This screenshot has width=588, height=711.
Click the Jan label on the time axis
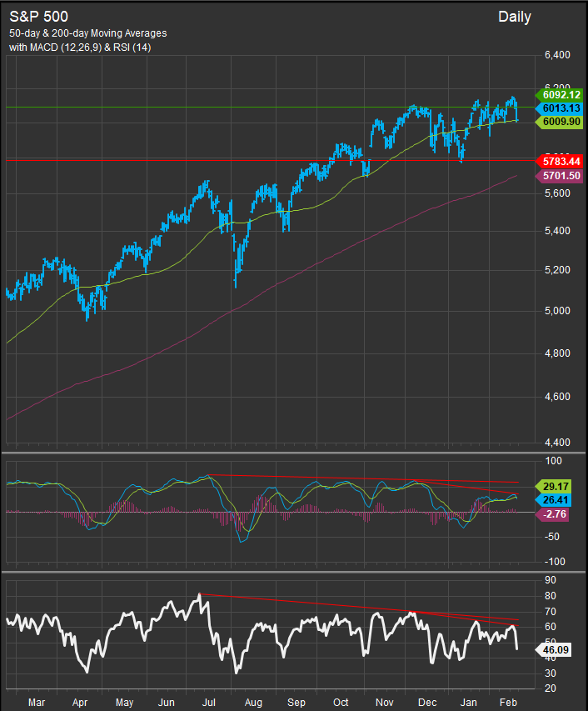point(468,703)
